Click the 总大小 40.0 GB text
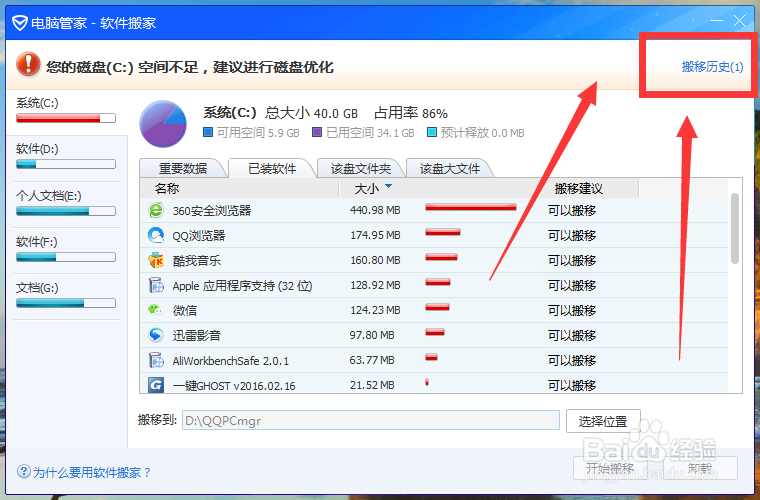Screen dimensions: 760x500 pos(311,113)
